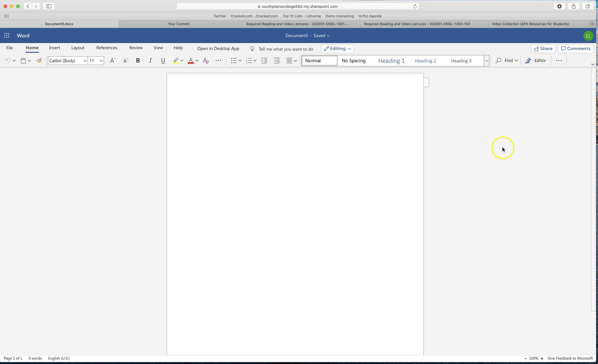Open the Review ribbon tab
The height and width of the screenshot is (364, 598).
[x=136, y=47]
